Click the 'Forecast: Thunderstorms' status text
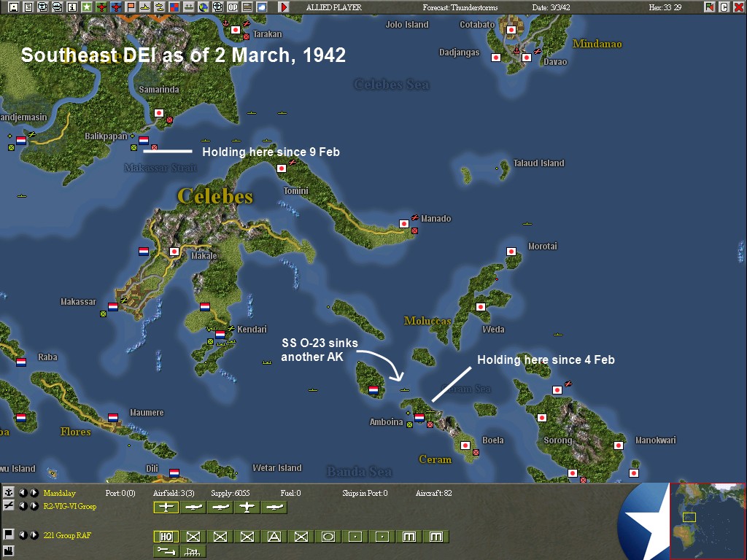The width and height of the screenshot is (747, 560). coord(460,7)
